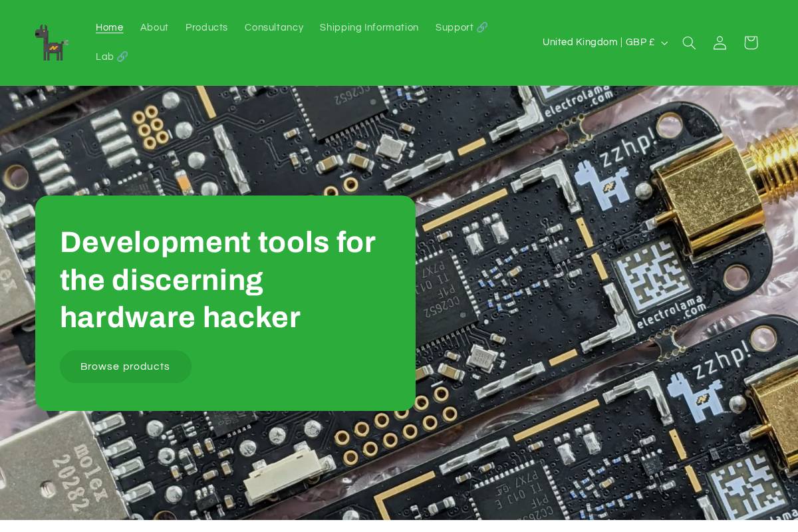The height and width of the screenshot is (532, 798).
Task: Open Shipping Information page
Action: point(369,28)
